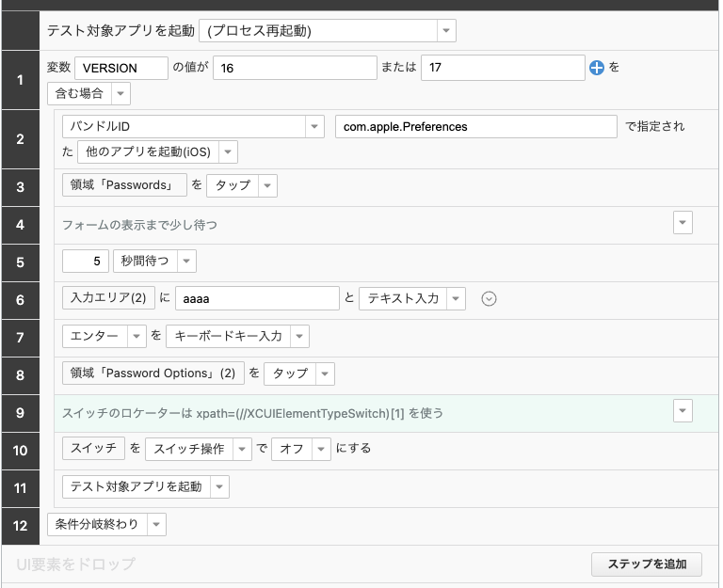723x588 pixels.
Task: Expand the options circle next to テキスト入力
Action: pos(489,299)
